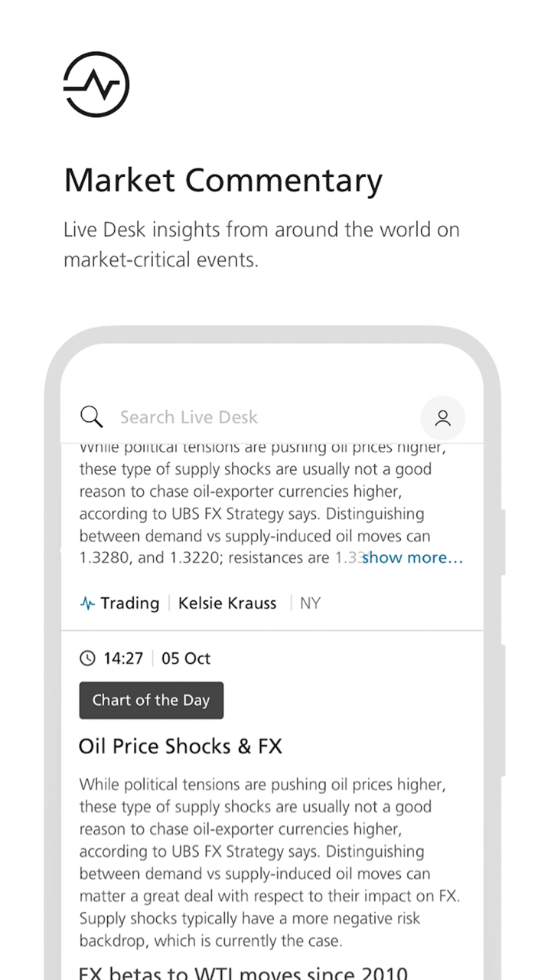Image resolution: width=551 pixels, height=980 pixels.
Task: Click the Live Desk pulse logo
Action: click(96, 84)
